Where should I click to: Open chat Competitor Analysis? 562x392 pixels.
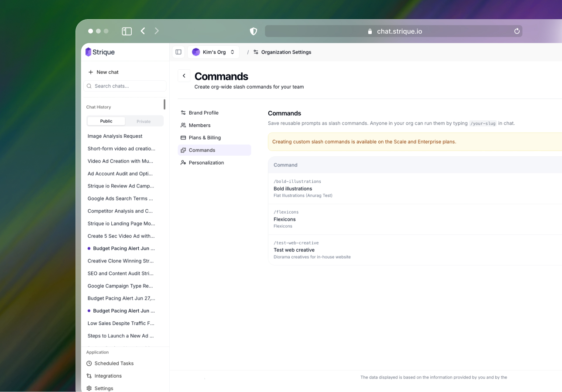click(x=120, y=211)
